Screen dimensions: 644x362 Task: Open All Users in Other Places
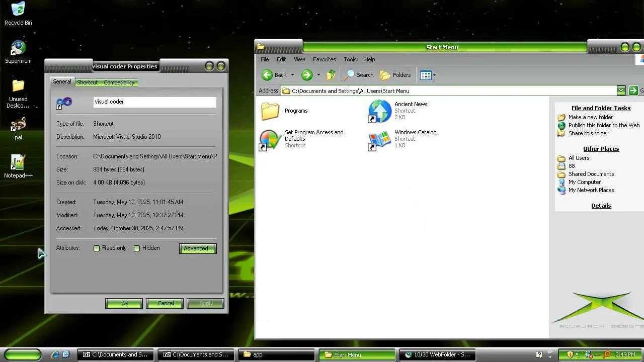tap(579, 158)
